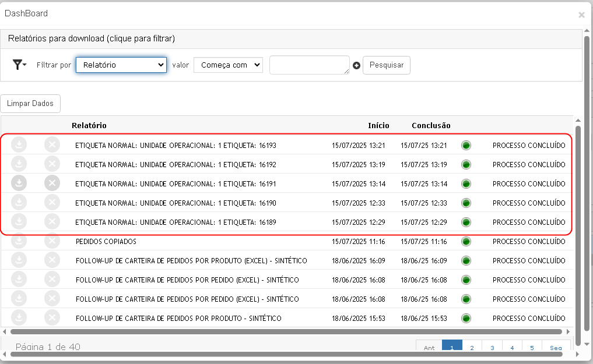Download FOLLOW-UP POR PRODUTO - SINTÉTICO 15:53 report

pyautogui.click(x=19, y=318)
